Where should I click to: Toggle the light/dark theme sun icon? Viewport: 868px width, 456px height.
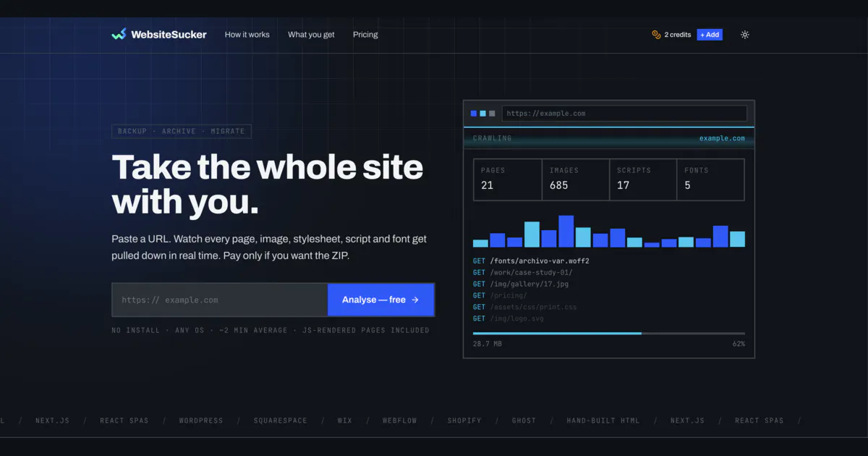coord(745,35)
